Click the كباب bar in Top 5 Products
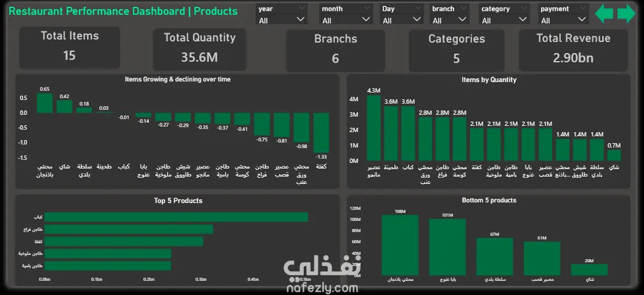The width and height of the screenshot is (644, 295). (x=176, y=217)
